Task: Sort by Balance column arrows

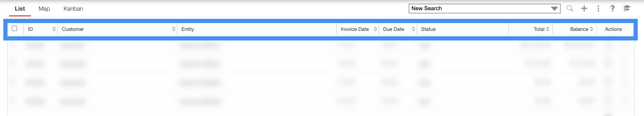Action: tap(592, 29)
